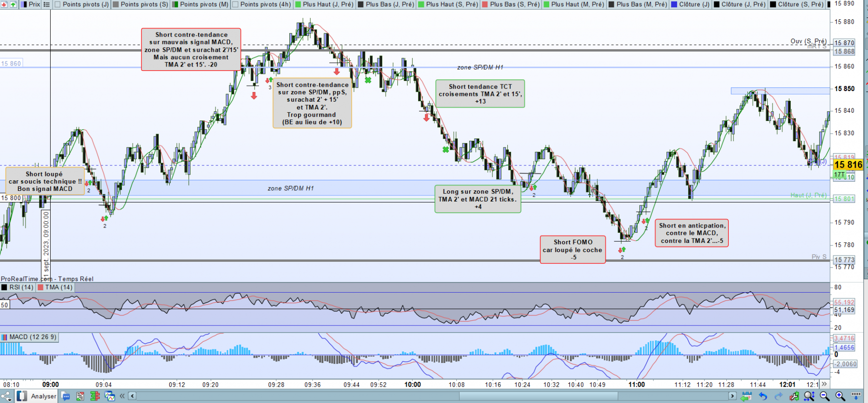The image size is (868, 403).
Task: Expand the time axis double chevron
Action: tap(824, 384)
